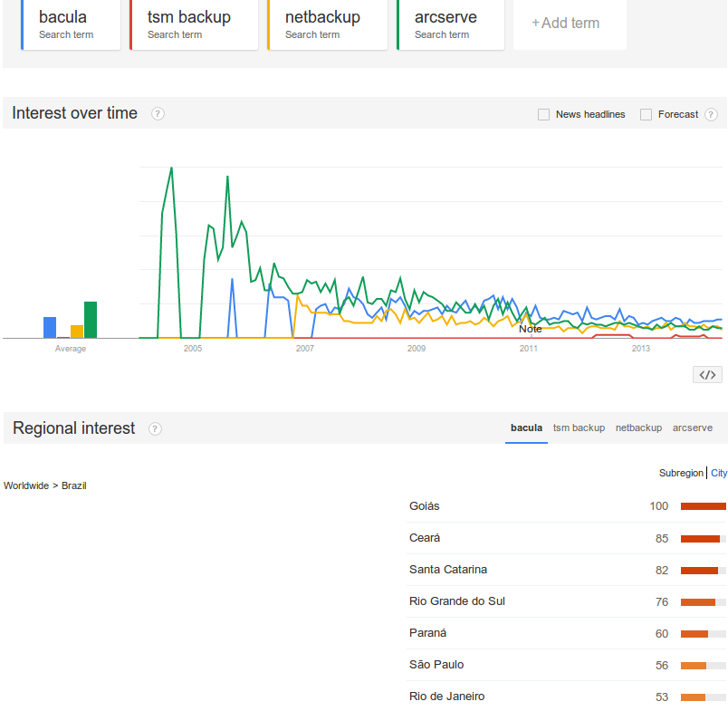This screenshot has height=711, width=728.
Task: Click the help icon beside Regional interest
Action: coord(155,428)
